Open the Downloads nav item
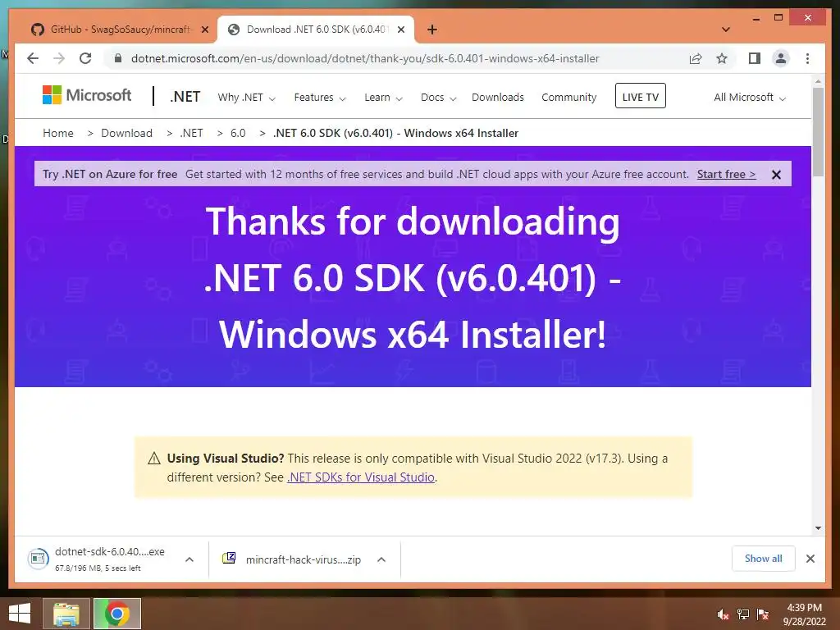Viewport: 840px width, 630px height. (498, 98)
